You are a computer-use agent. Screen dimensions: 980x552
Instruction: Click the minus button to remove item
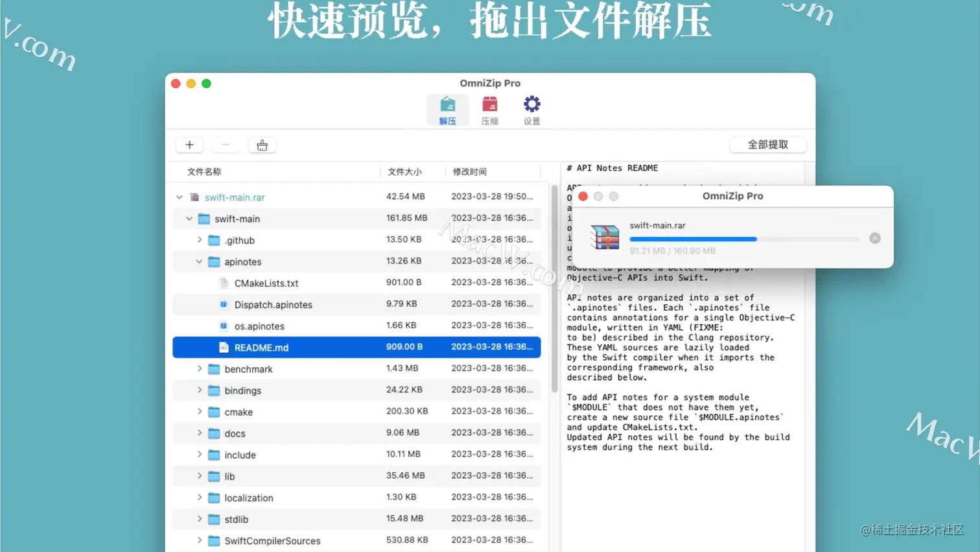tap(226, 145)
